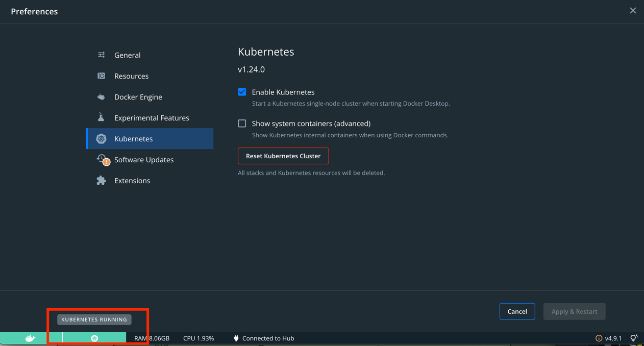
Task: Open the Resources settings section
Action: [150, 76]
